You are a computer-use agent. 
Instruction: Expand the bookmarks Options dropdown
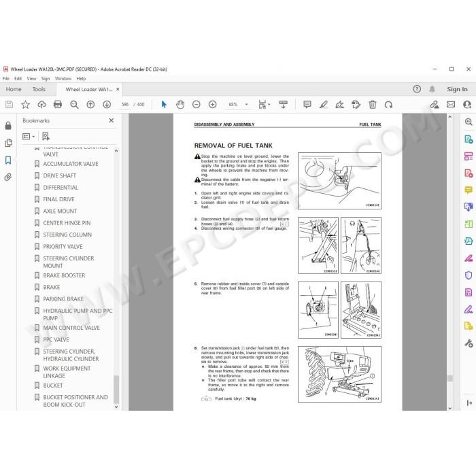click(29, 137)
